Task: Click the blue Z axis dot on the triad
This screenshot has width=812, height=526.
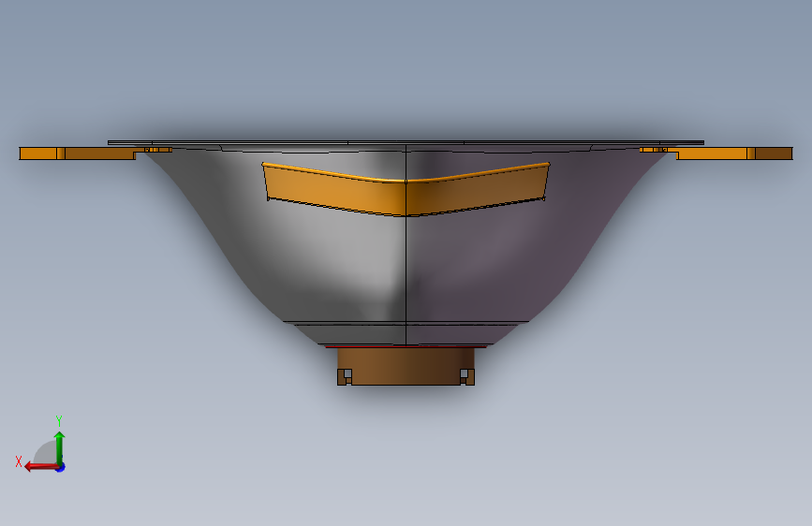Action: point(61,468)
